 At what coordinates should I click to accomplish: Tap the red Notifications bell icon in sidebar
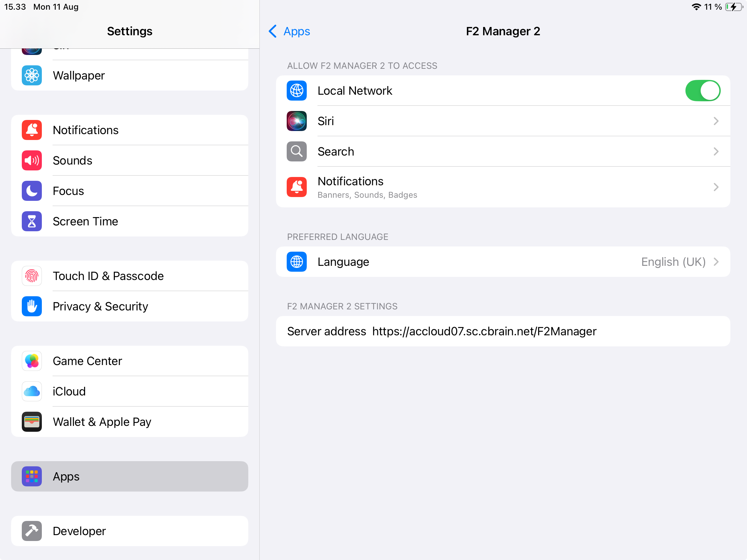(x=32, y=130)
